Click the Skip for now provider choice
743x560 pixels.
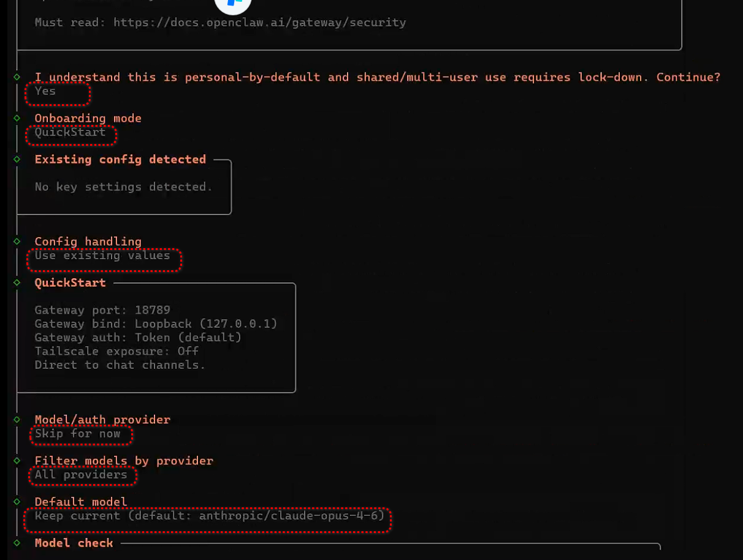point(78,434)
